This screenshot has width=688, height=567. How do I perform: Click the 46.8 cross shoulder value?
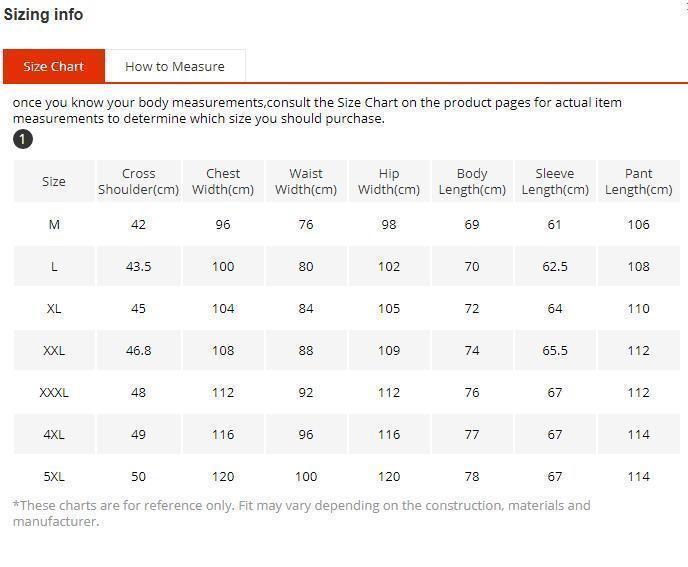[138, 350]
